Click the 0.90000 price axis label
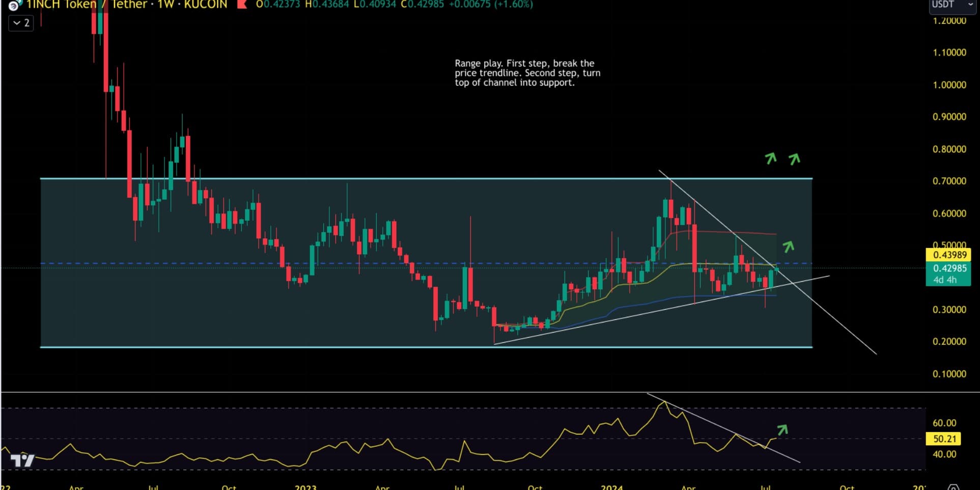This screenshot has width=980, height=490. [949, 117]
